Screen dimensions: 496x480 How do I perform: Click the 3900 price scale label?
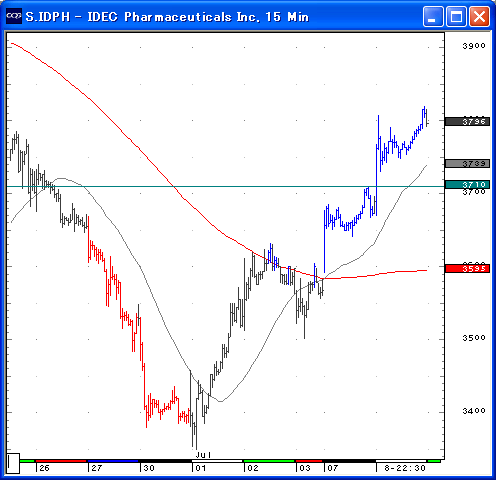tap(474, 46)
